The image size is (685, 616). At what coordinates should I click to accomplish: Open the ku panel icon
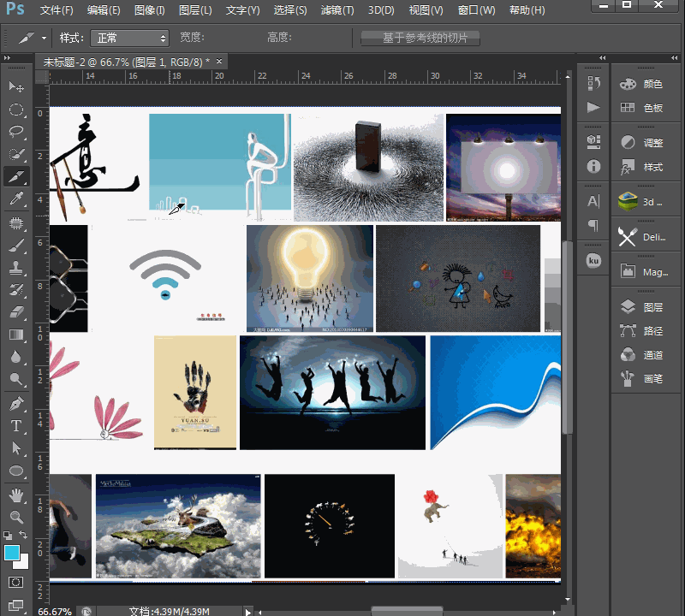[x=593, y=261]
